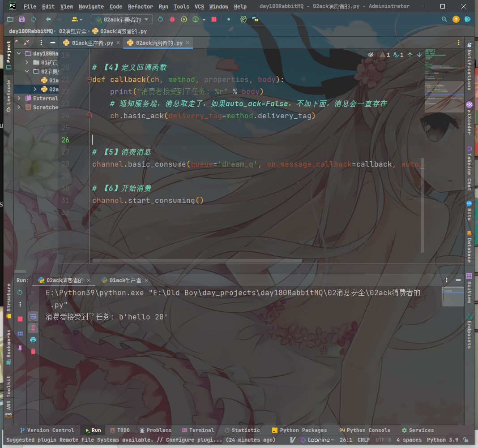Click the Synchronize reload icon in toolbar
Screen dimensions: 478x448
click(34, 20)
